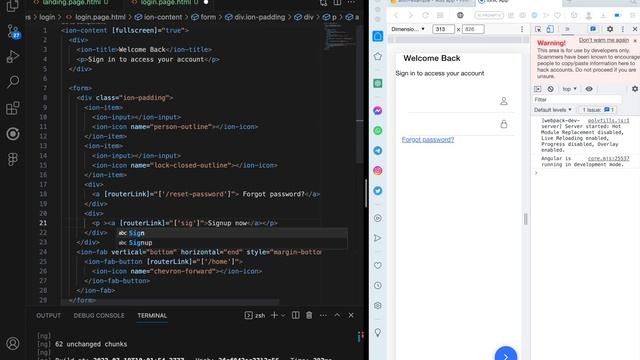This screenshot has width=640, height=360.
Task: Open terminal panel more actions
Action: coord(323,316)
